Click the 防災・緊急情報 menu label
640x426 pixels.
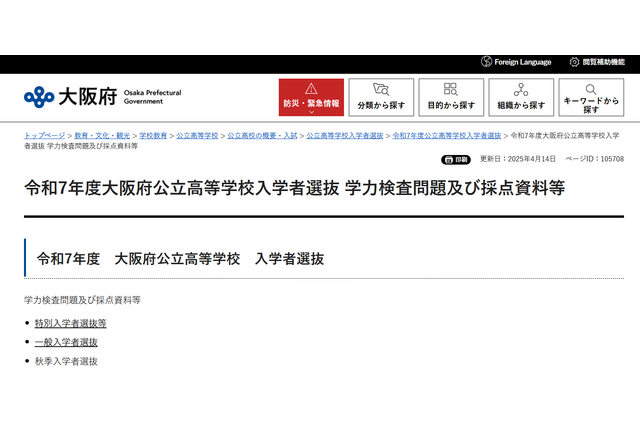(x=311, y=103)
